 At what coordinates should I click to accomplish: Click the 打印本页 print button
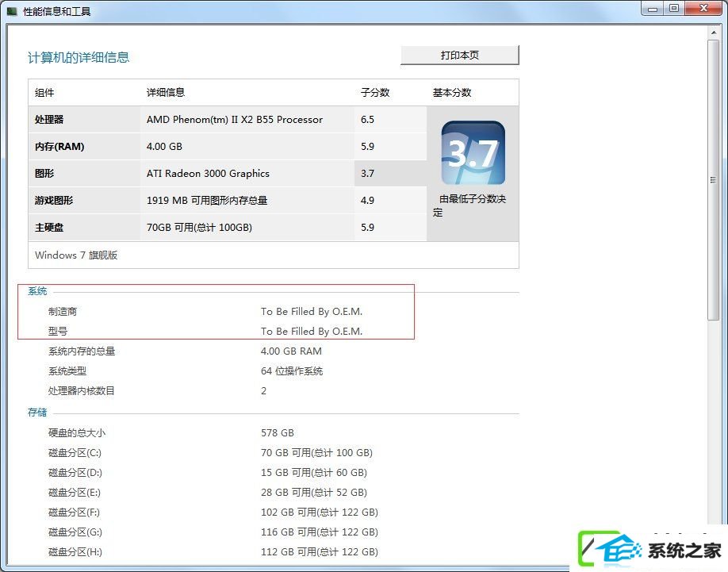(460, 56)
